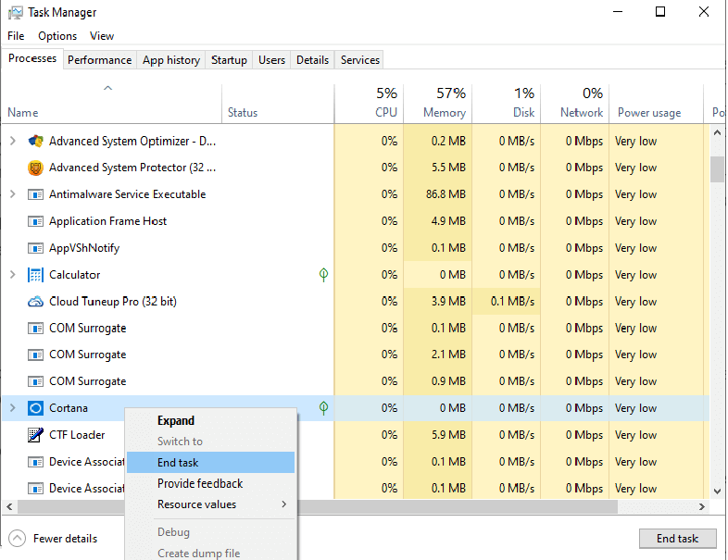
Task: Click the Advanced System Protector shield icon
Action: click(35, 168)
